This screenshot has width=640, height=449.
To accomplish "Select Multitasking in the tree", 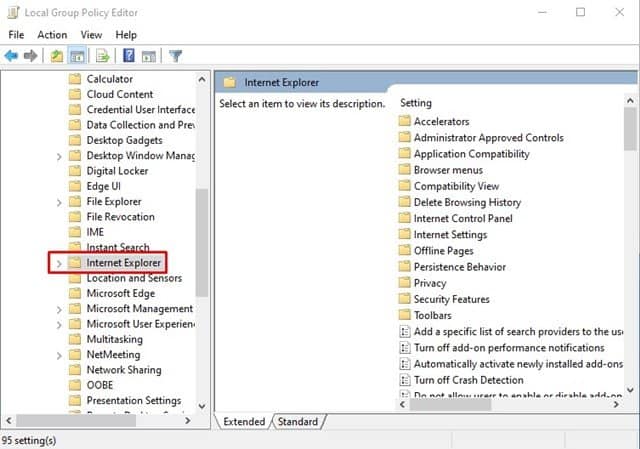I will [115, 339].
